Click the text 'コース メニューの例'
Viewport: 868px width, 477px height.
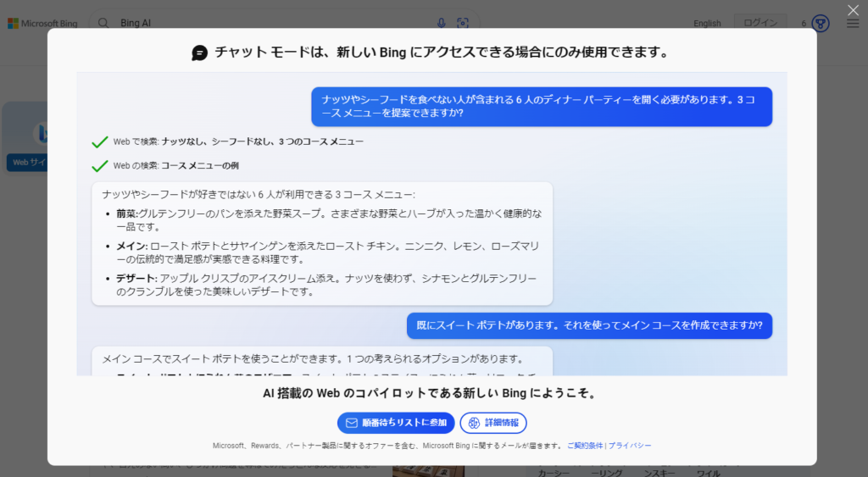[200, 165]
